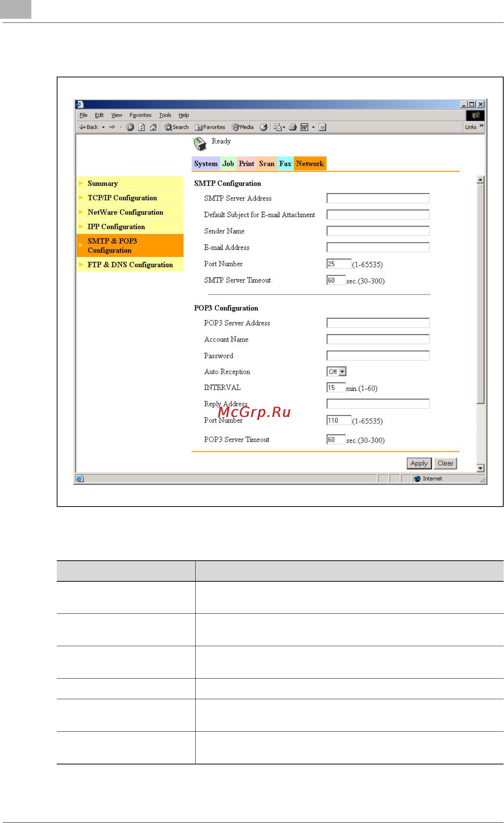Image resolution: width=504 pixels, height=823 pixels.
Task: Click the Default Subject for E-mail Attachment field
Action: tap(378, 214)
